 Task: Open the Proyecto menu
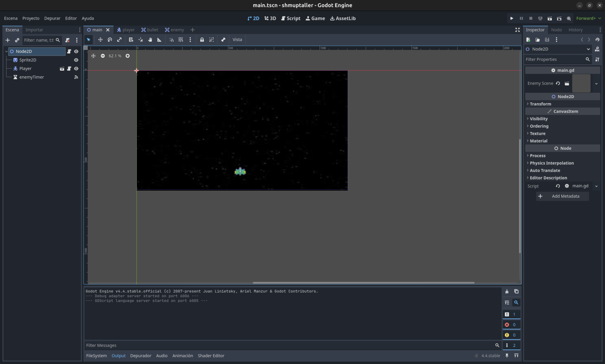click(x=31, y=18)
